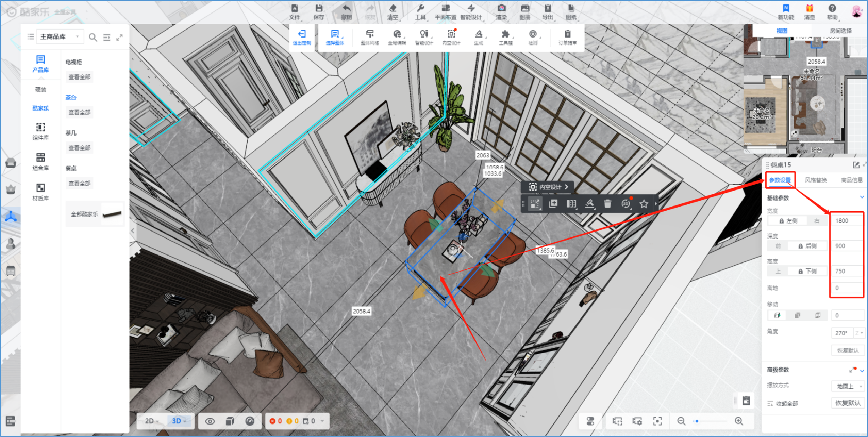Click 恢复默认 below 角度
Image resolution: width=868 pixels, height=437 pixels.
tap(848, 350)
